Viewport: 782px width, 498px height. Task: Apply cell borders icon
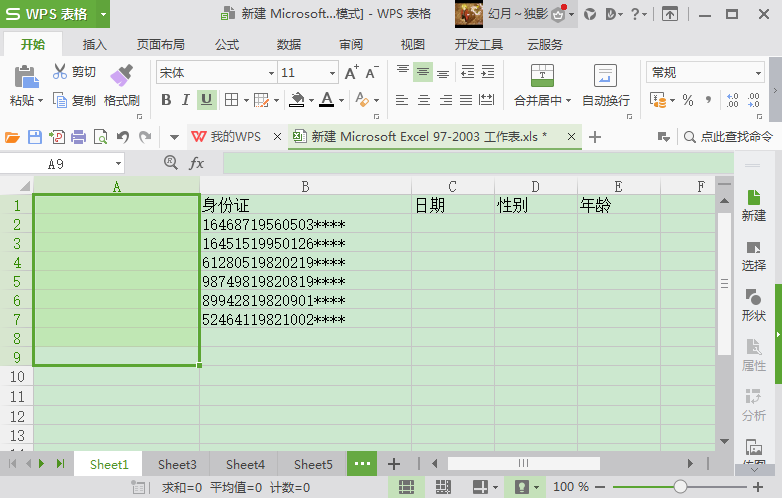click(x=231, y=100)
